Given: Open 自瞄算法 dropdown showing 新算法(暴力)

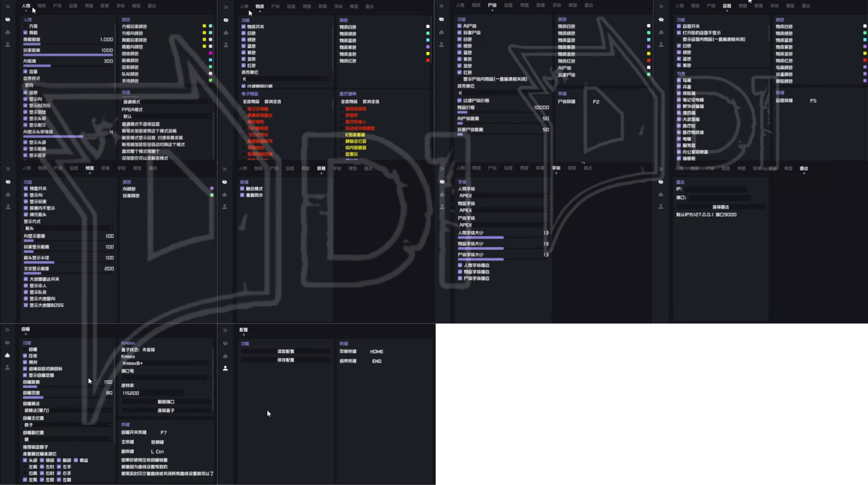Looking at the screenshot, I should [x=67, y=410].
